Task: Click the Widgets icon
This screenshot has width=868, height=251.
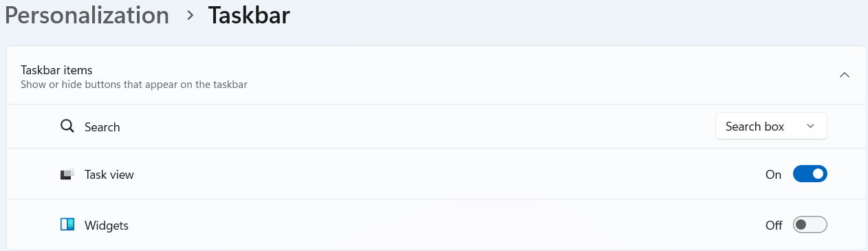Action: 67,225
